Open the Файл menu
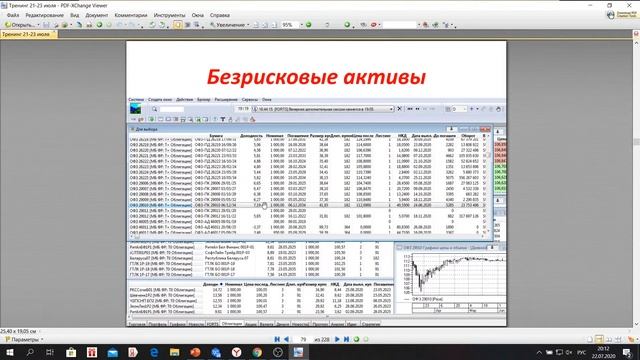 (x=13, y=15)
